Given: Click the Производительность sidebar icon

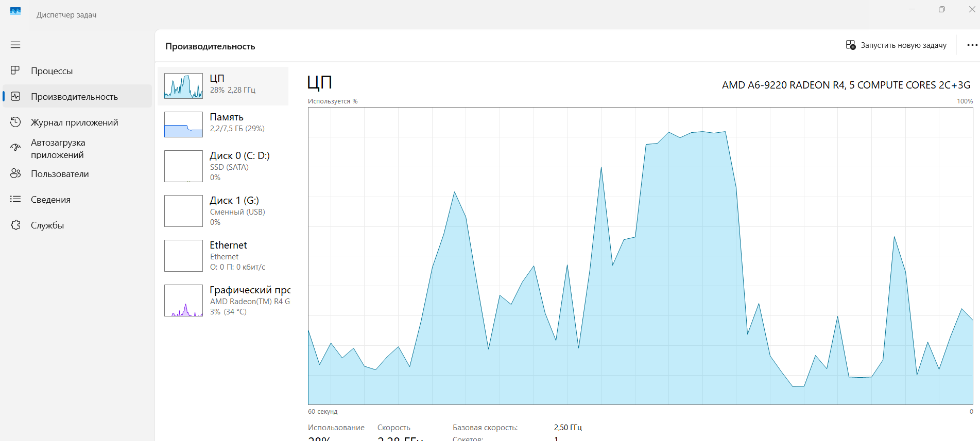Looking at the screenshot, I should pos(15,96).
